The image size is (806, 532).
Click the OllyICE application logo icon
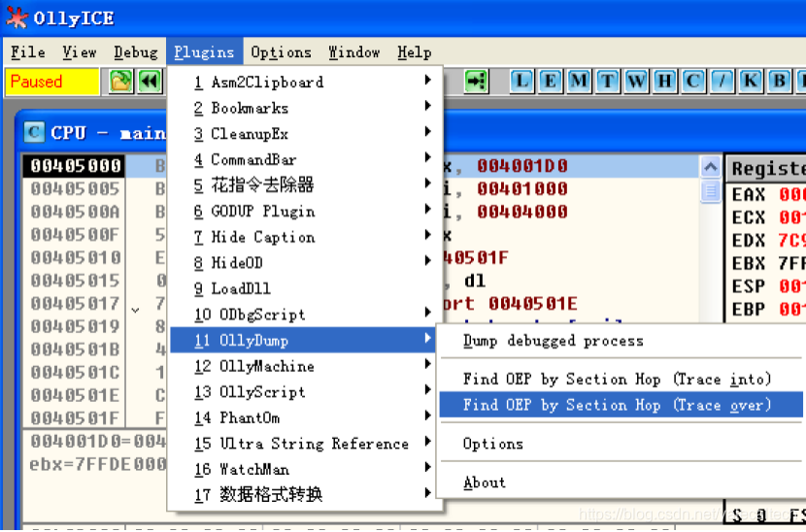point(17,18)
